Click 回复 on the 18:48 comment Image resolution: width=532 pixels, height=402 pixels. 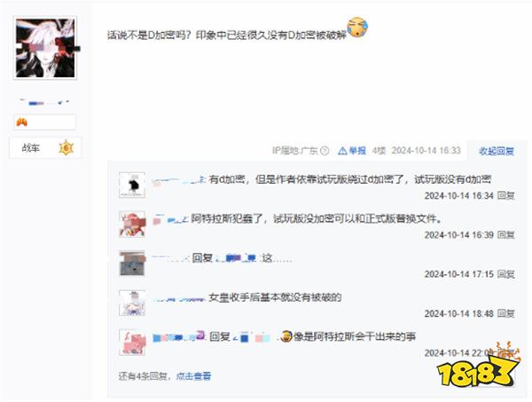(506, 314)
